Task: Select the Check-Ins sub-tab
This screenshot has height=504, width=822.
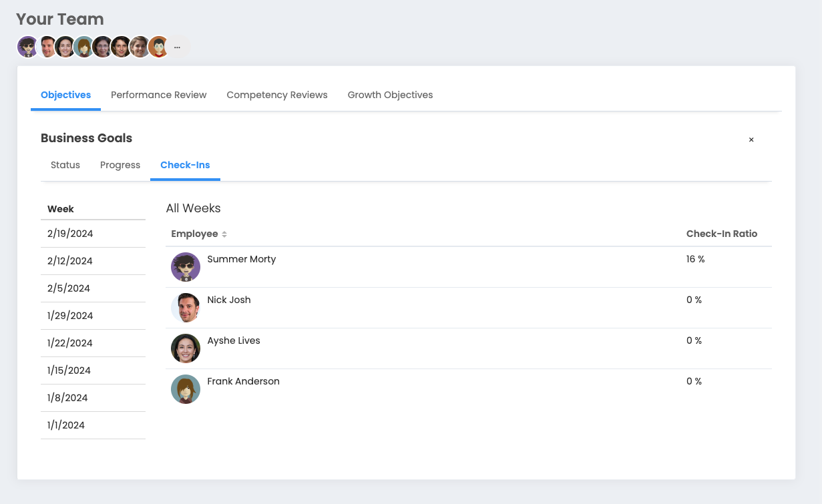Action: point(185,165)
